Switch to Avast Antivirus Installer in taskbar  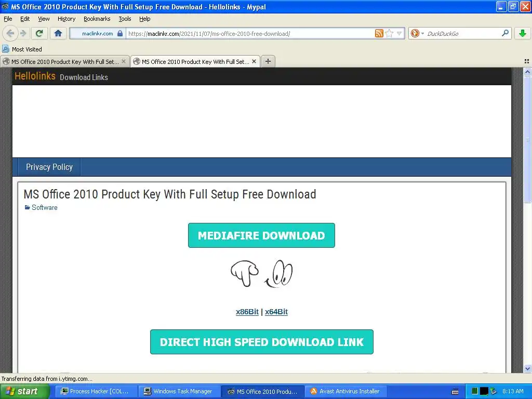(x=345, y=391)
